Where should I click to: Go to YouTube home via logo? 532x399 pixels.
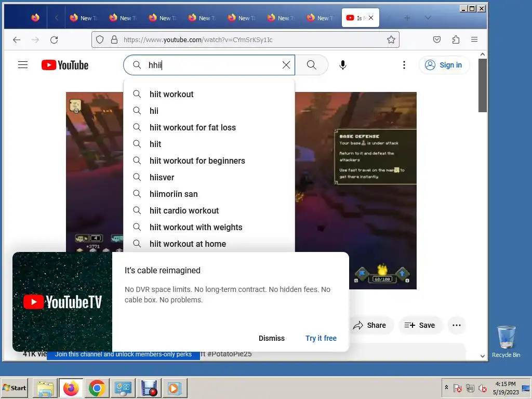[65, 65]
